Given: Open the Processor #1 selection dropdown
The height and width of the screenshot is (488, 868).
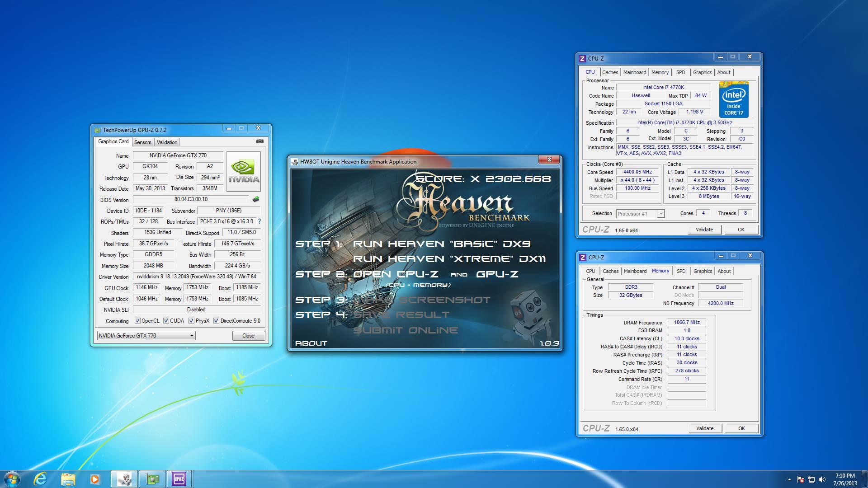Looking at the screenshot, I should coord(640,214).
